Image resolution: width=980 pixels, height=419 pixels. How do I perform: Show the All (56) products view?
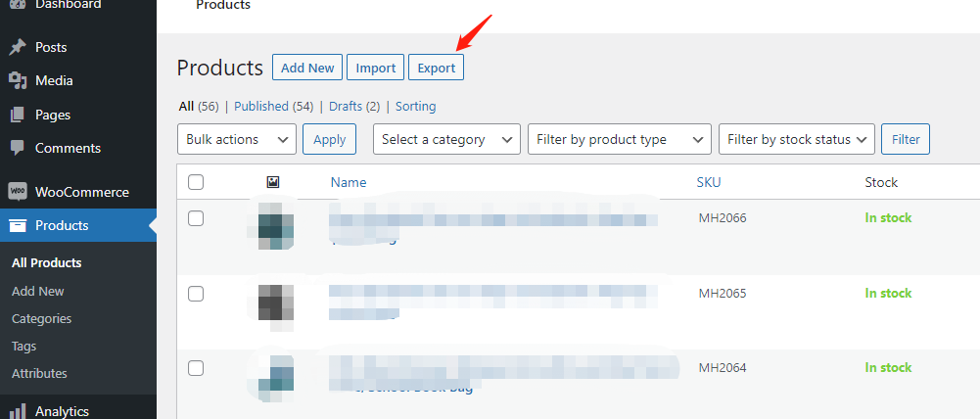point(199,107)
